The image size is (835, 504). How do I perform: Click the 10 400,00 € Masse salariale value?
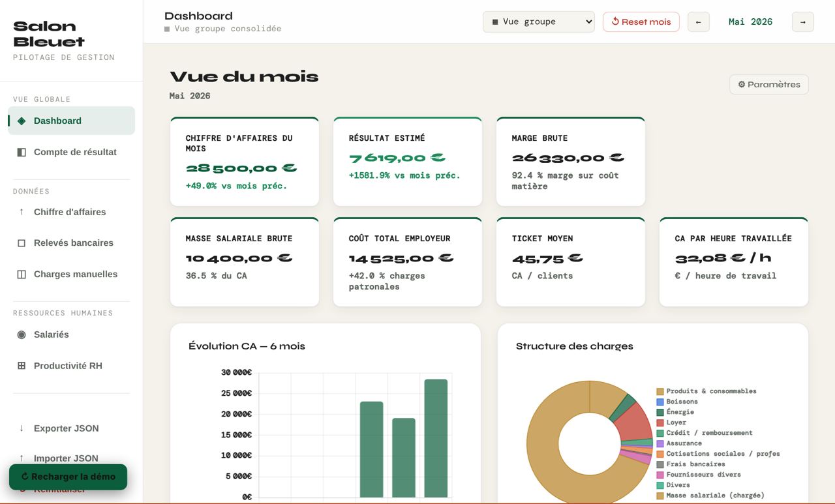239,258
